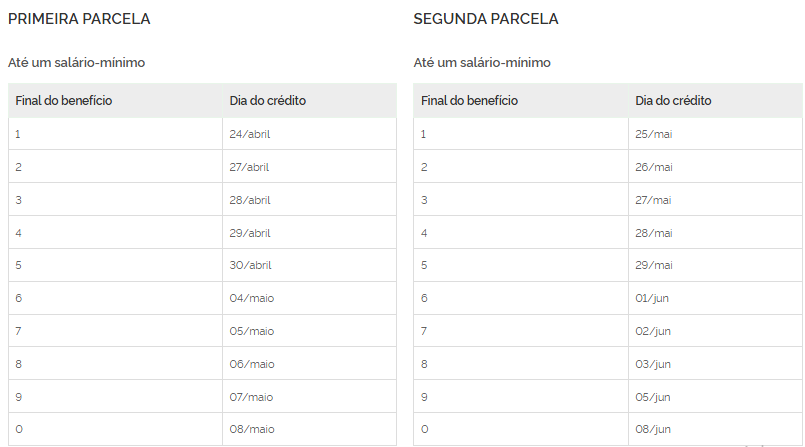
Task: Click 'Dia do crédito' header in Segunda Parcela table
Action: 673,101
